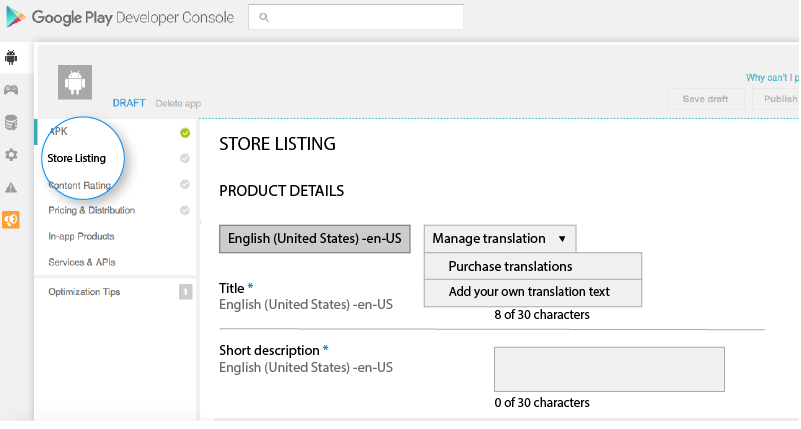Open the orange announcements megaphone icon

11,220
